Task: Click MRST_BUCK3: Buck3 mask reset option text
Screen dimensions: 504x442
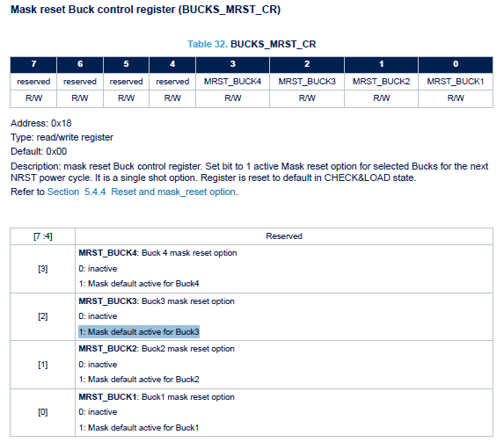Action: point(157,301)
